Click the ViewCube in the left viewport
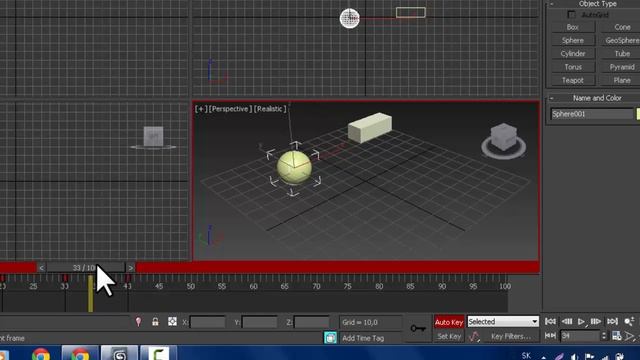Viewport: 640px width, 360px height. pyautogui.click(x=153, y=138)
